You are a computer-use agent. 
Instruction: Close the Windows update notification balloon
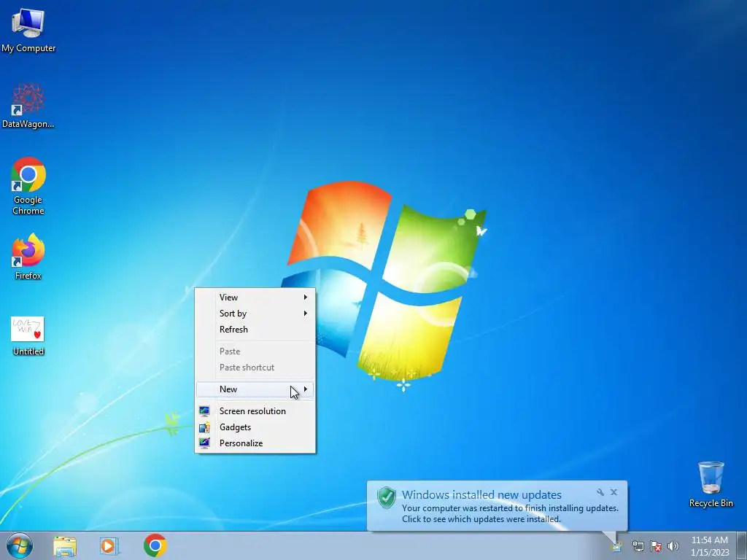coord(614,492)
